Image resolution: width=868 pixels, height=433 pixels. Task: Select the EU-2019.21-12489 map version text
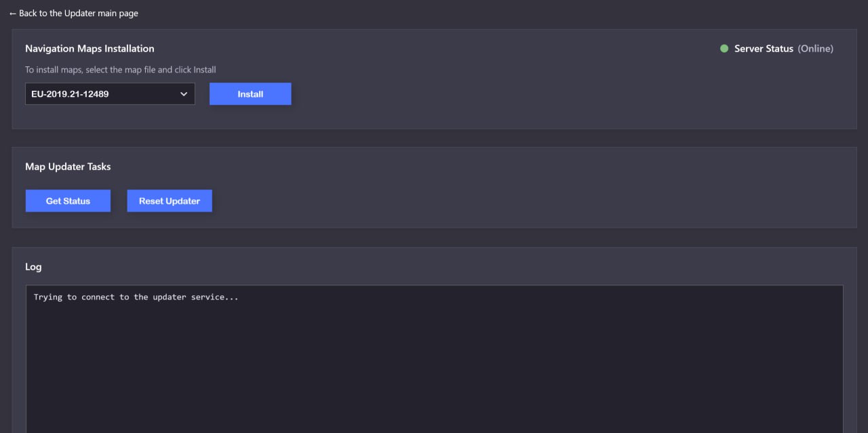tap(70, 94)
